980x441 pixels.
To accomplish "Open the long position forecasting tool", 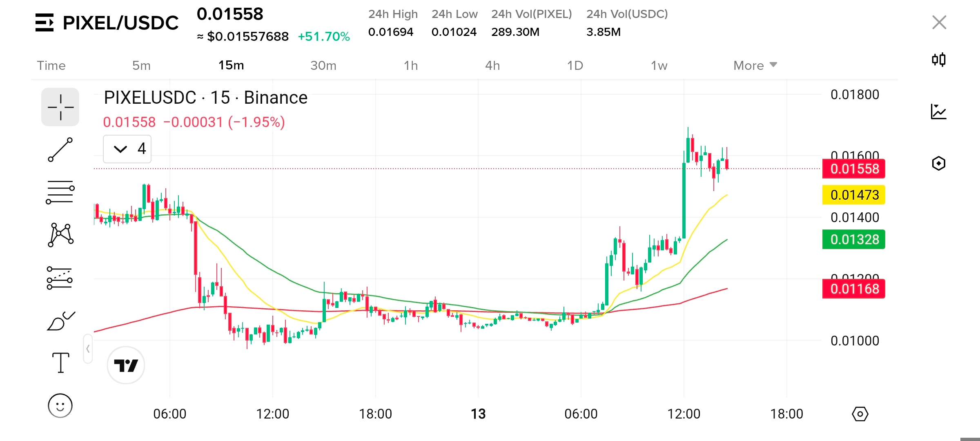I will click(x=60, y=278).
